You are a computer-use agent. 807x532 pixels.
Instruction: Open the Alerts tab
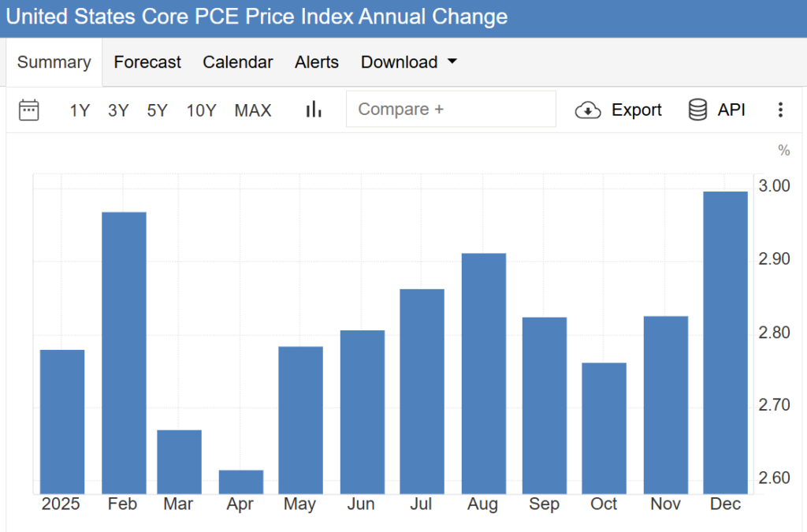click(x=317, y=62)
